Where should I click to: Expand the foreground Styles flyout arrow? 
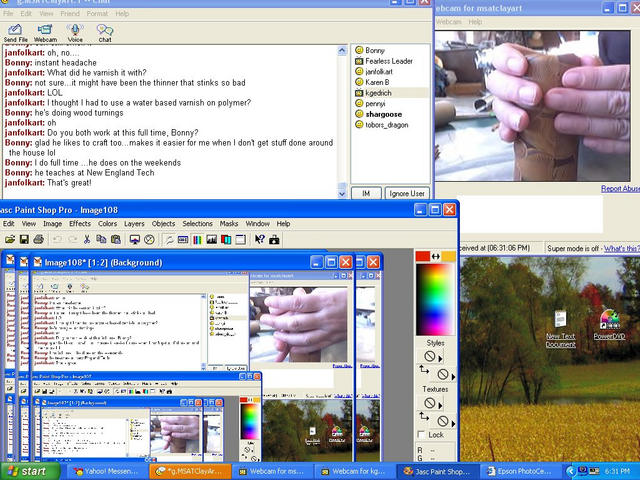440,359
